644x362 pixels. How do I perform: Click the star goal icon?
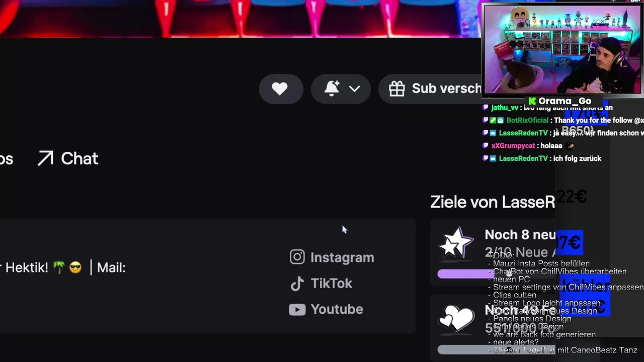(x=456, y=243)
